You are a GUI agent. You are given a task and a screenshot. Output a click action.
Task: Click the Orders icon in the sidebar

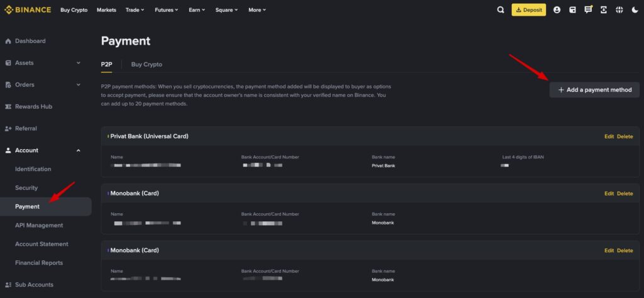click(x=8, y=84)
